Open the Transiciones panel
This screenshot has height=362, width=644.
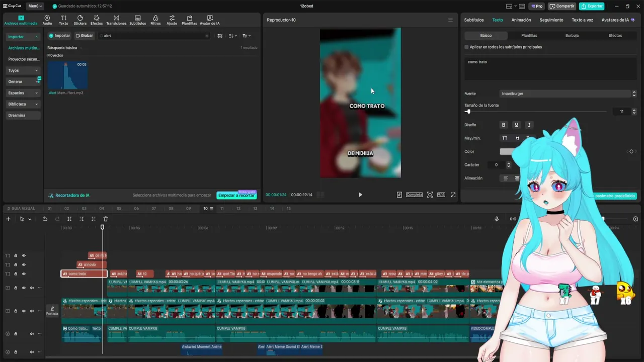click(116, 20)
